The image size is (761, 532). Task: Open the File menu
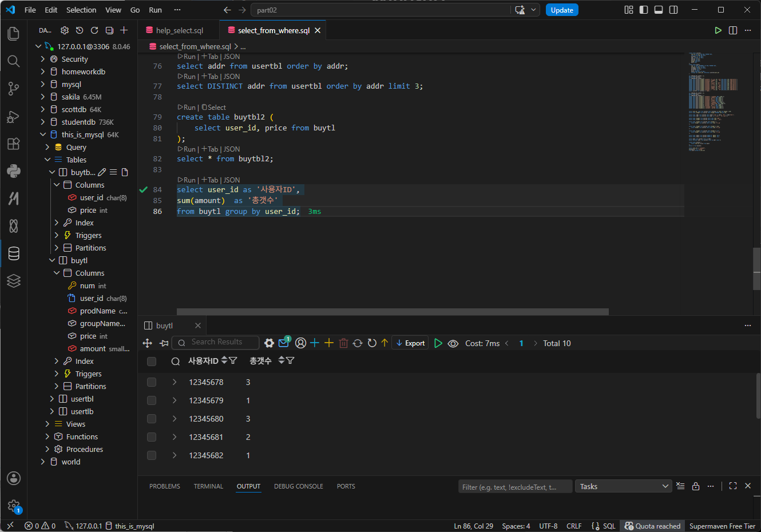pos(30,10)
